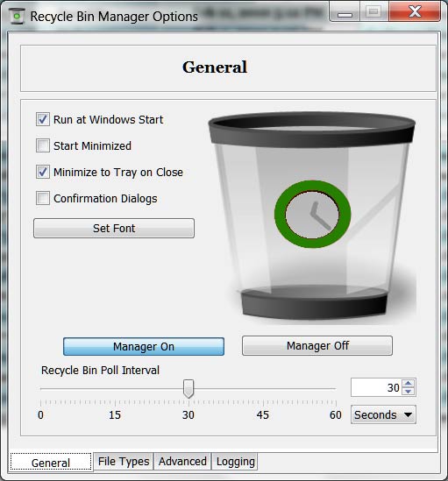Image resolution: width=448 pixels, height=481 pixels.
Task: Decrease poll interval with the down spinner arrow
Action: 408,392
